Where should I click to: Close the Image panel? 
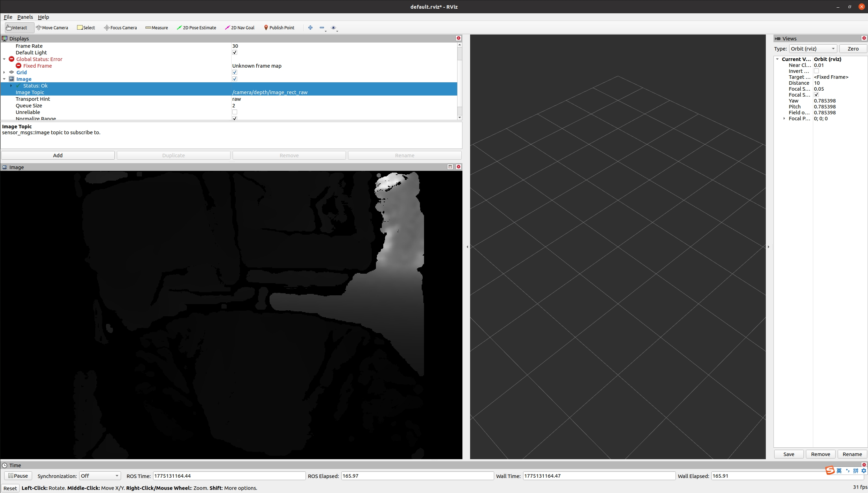pos(459,167)
